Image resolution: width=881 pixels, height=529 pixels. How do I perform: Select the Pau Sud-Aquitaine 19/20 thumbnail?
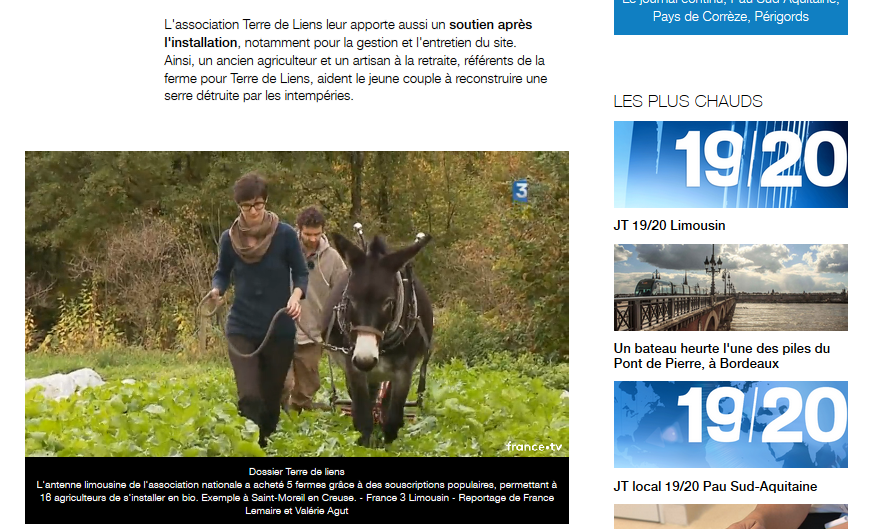[x=730, y=424]
